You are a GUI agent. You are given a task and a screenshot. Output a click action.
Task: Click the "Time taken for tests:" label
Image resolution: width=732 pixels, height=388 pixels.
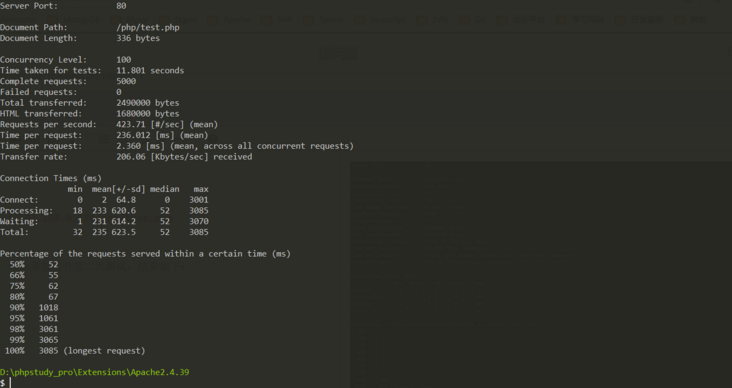tap(51, 70)
